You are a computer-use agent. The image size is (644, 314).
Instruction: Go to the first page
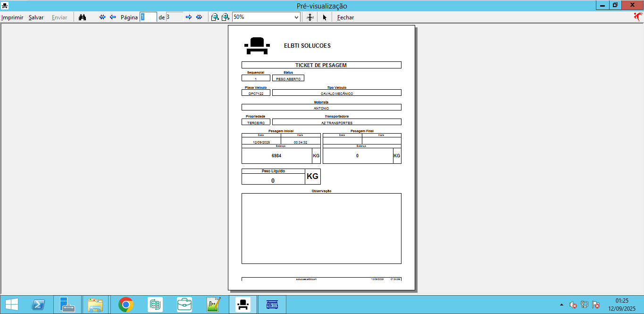click(102, 17)
